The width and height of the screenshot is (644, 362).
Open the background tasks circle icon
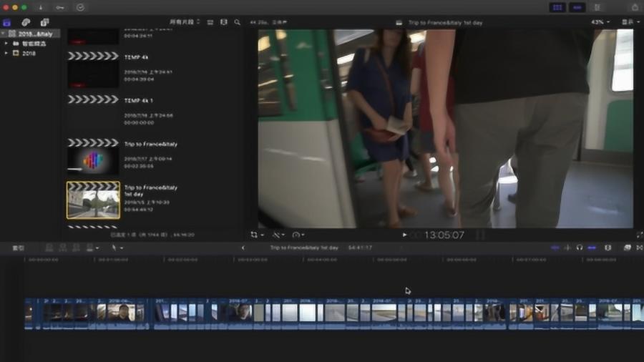click(x=80, y=7)
